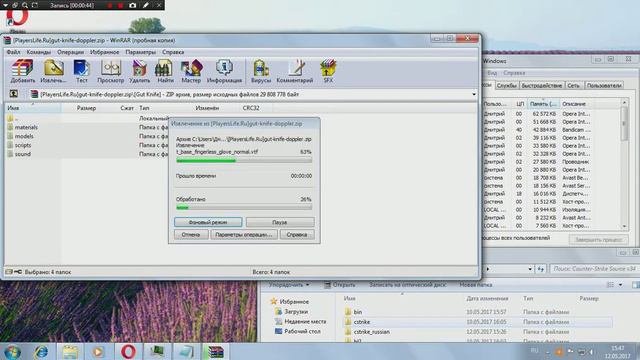This screenshot has height=360, width=640.
Task: Expand the view options arrow in Explorer
Action: click(620, 285)
